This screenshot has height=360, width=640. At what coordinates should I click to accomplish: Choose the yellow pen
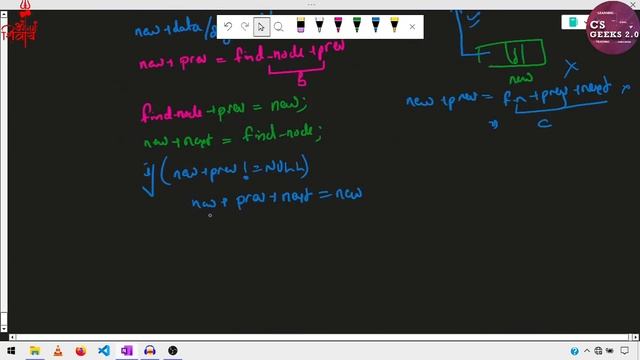[394, 25]
